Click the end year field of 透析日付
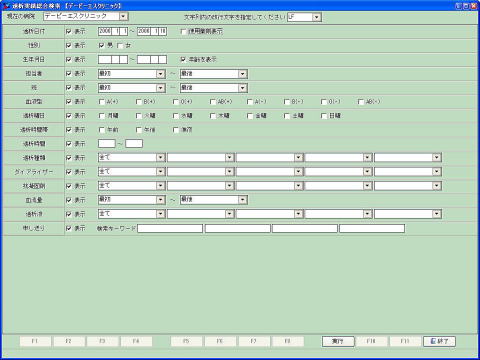The image size is (480, 360). point(144,31)
